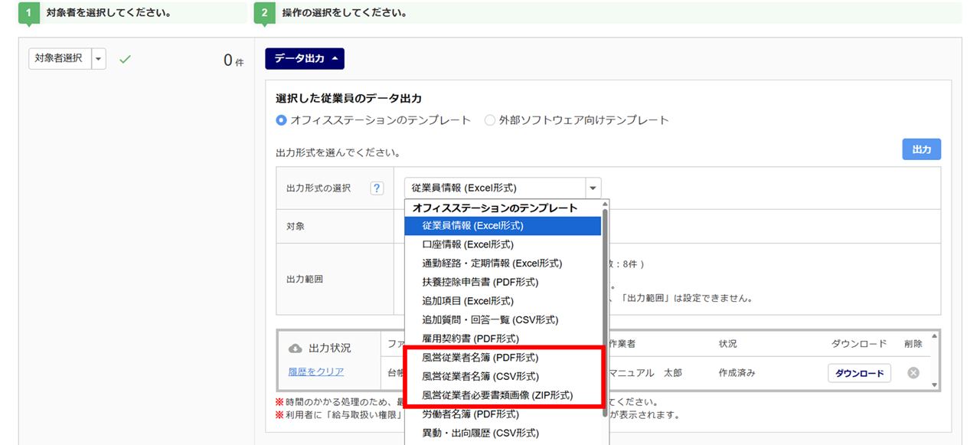Click the 履歴をクリア link
980x445 pixels.
[x=315, y=371]
